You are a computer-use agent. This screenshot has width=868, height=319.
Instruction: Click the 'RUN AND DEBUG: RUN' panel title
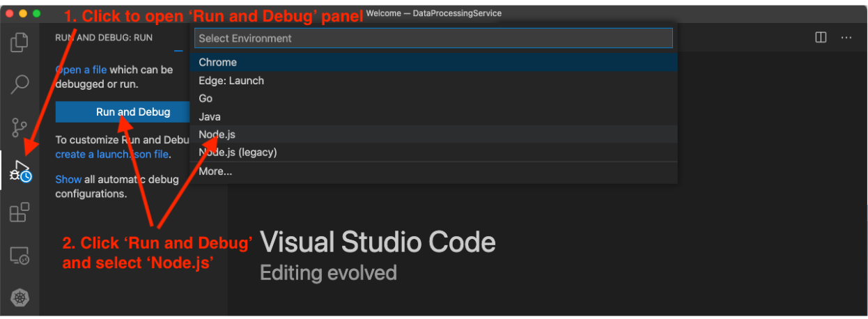pos(104,38)
